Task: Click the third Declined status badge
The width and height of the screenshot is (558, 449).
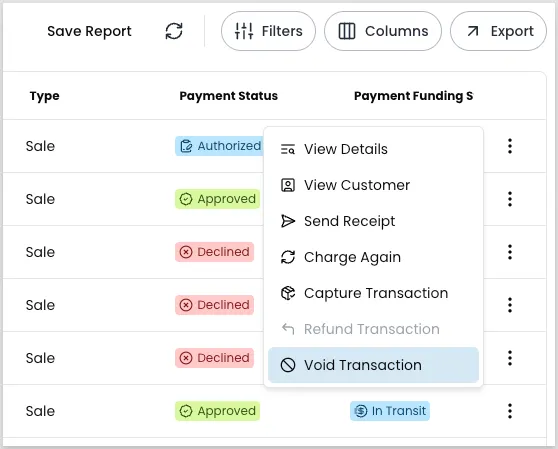Action: (214, 358)
